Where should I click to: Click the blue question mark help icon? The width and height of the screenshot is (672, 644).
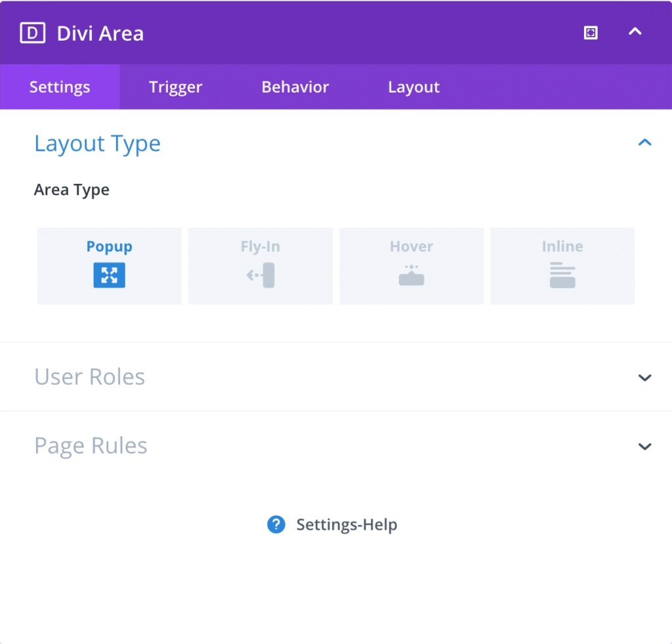pyautogui.click(x=276, y=525)
